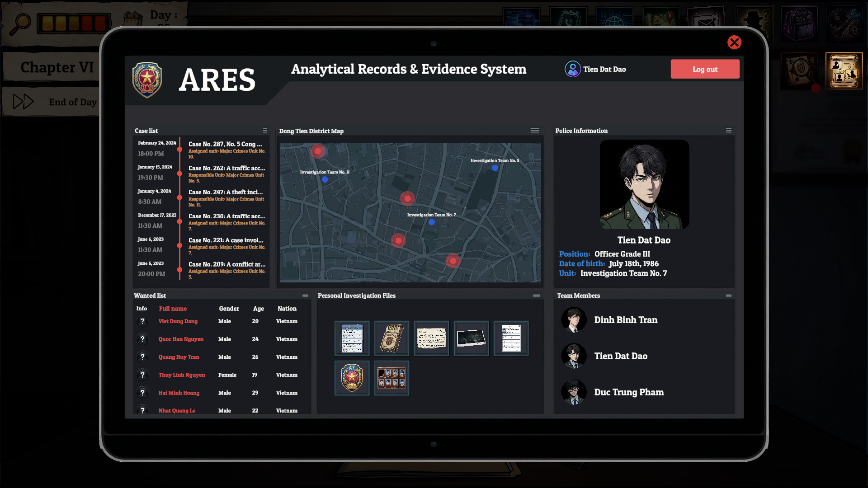Screen dimensions: 868x488
Task: Open Case No. 247 theft incident
Action: tap(202, 198)
